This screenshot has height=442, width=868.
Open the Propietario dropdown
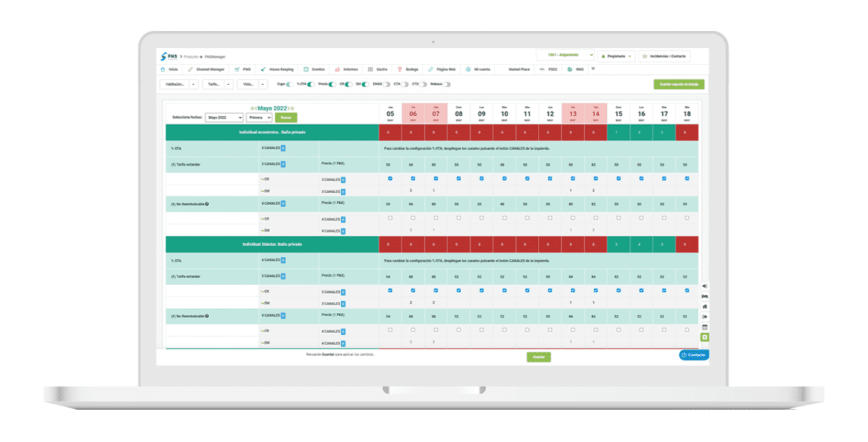tap(616, 56)
